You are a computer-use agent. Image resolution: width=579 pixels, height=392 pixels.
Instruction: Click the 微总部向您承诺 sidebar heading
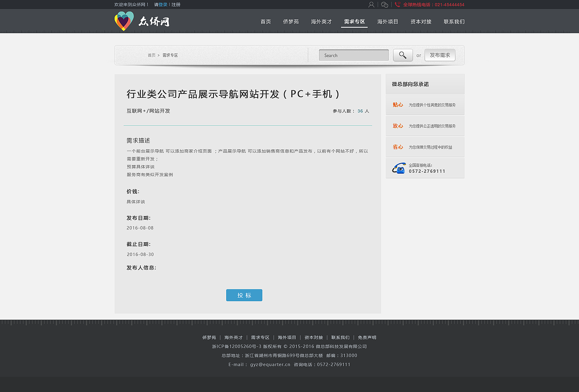point(410,84)
